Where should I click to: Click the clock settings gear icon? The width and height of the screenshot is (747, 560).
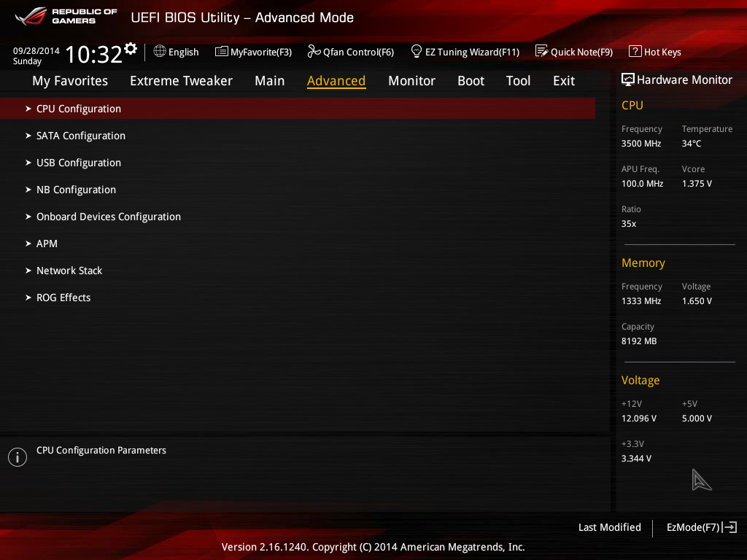(x=131, y=49)
